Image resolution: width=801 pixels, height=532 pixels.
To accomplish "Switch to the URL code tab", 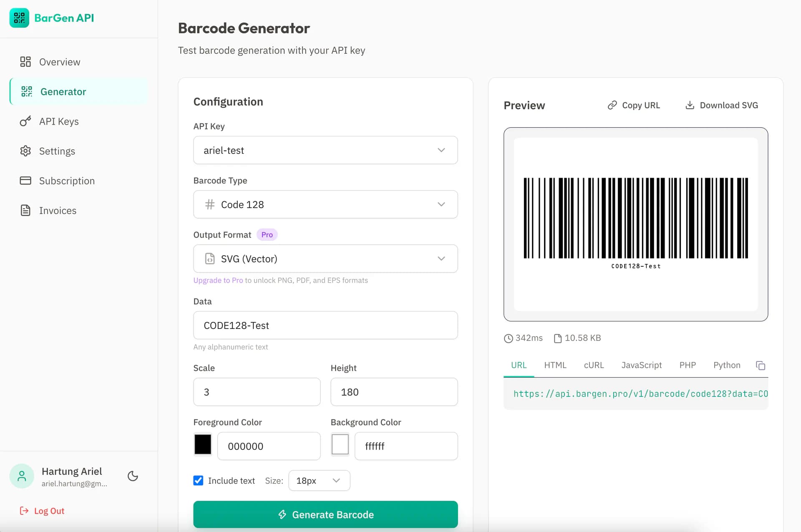I will point(519,365).
